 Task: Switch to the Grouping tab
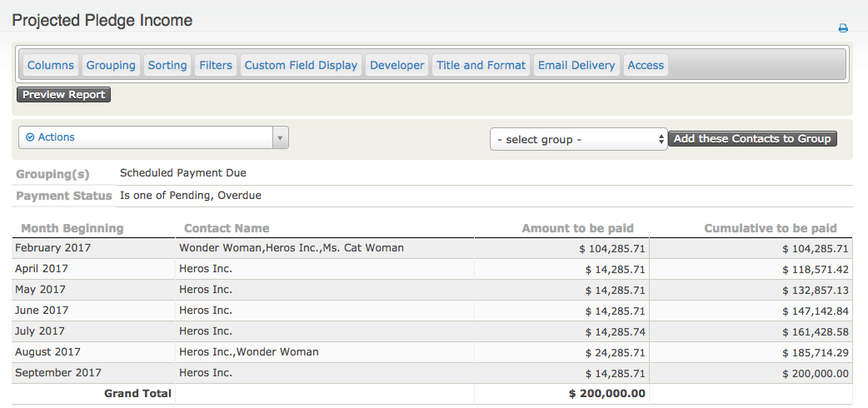coord(111,65)
